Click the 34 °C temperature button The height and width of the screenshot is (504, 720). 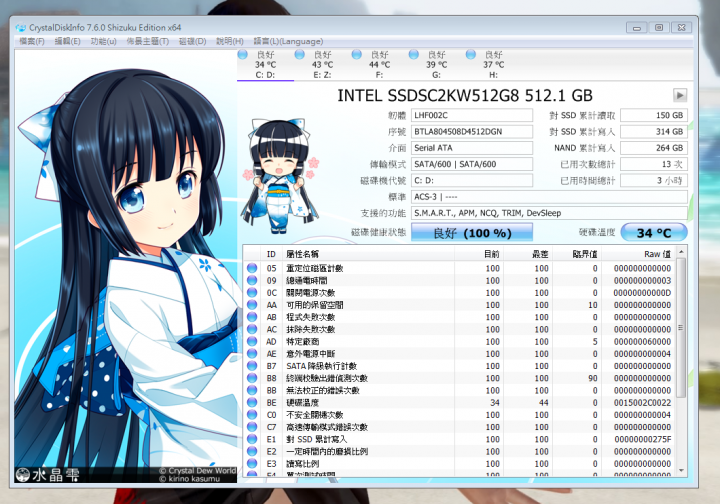pos(653,233)
